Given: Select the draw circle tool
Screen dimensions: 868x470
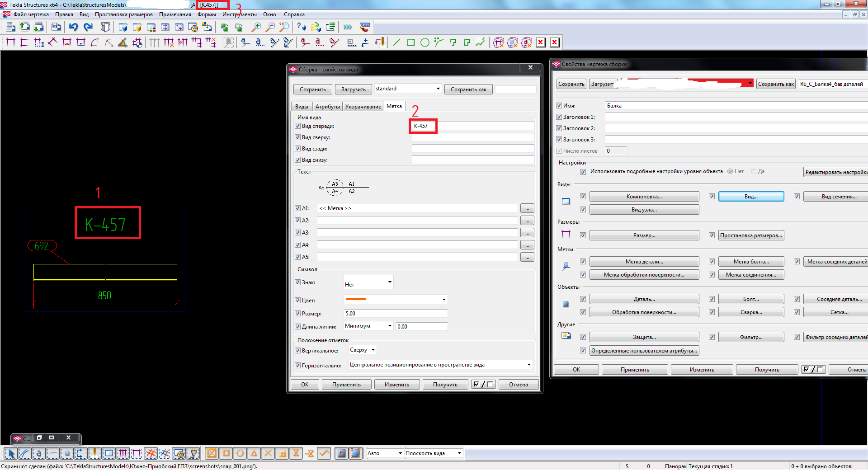Looking at the screenshot, I should click(425, 42).
